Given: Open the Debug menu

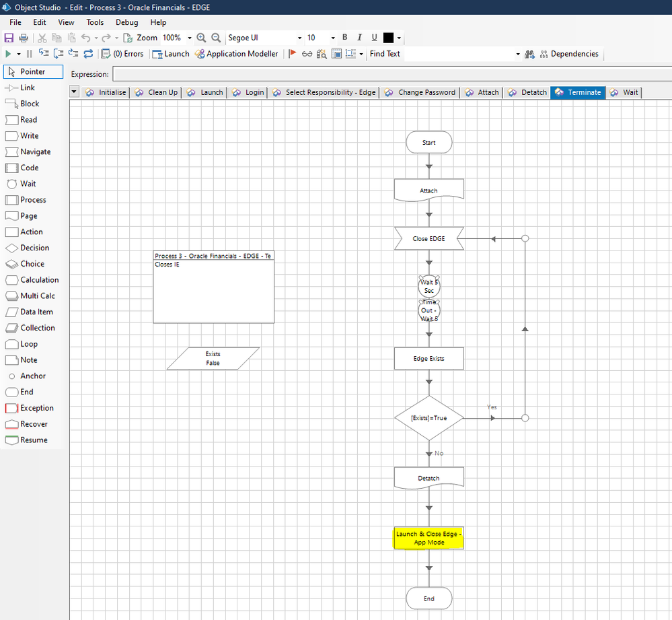Looking at the screenshot, I should (126, 22).
